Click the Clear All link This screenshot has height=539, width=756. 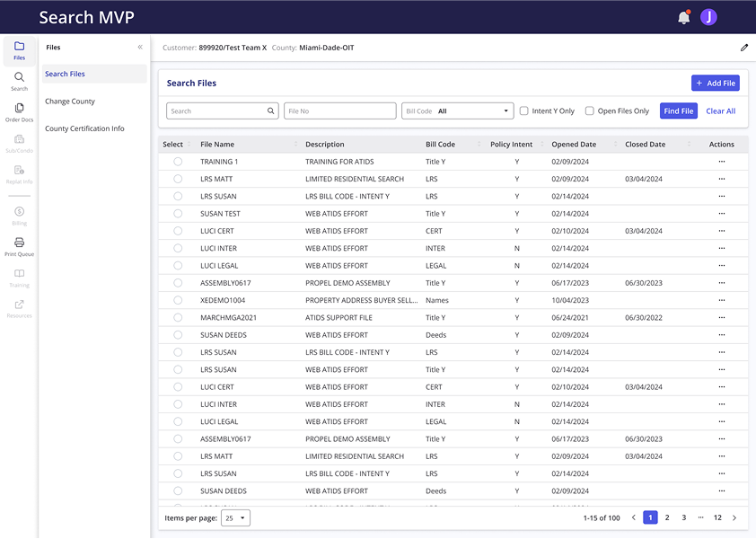[x=721, y=111]
